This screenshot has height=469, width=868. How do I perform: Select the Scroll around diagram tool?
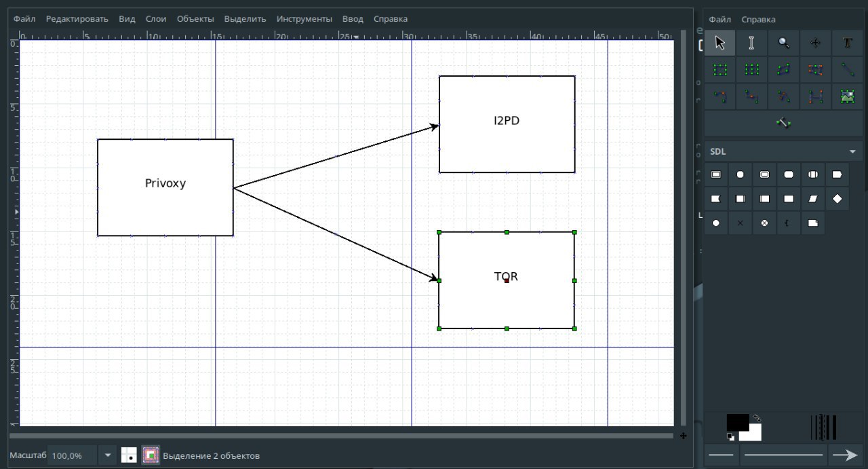point(815,43)
